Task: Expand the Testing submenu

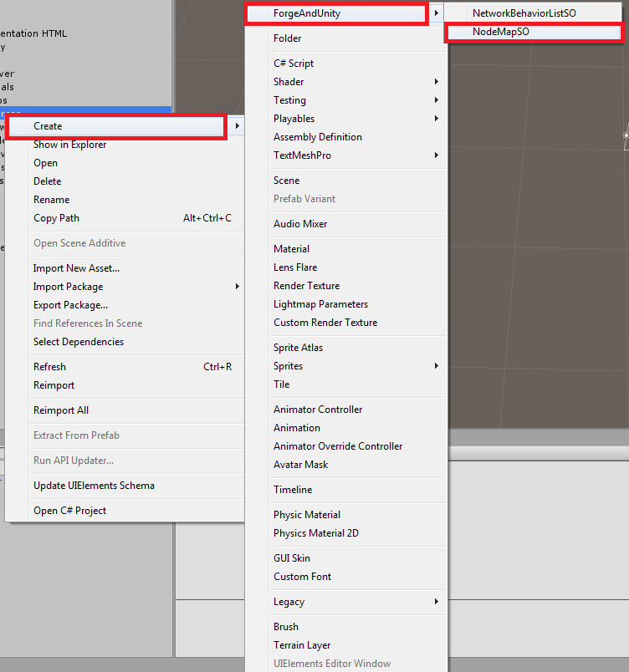Action: [346, 100]
